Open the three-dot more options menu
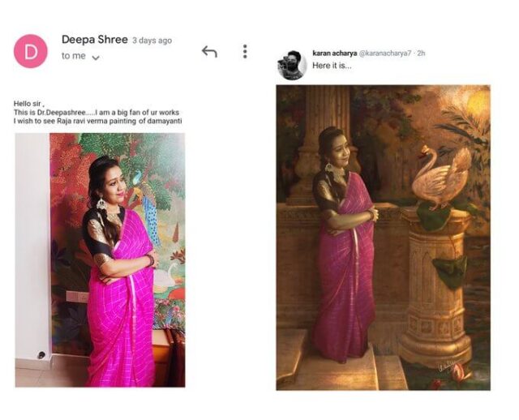 point(245,51)
